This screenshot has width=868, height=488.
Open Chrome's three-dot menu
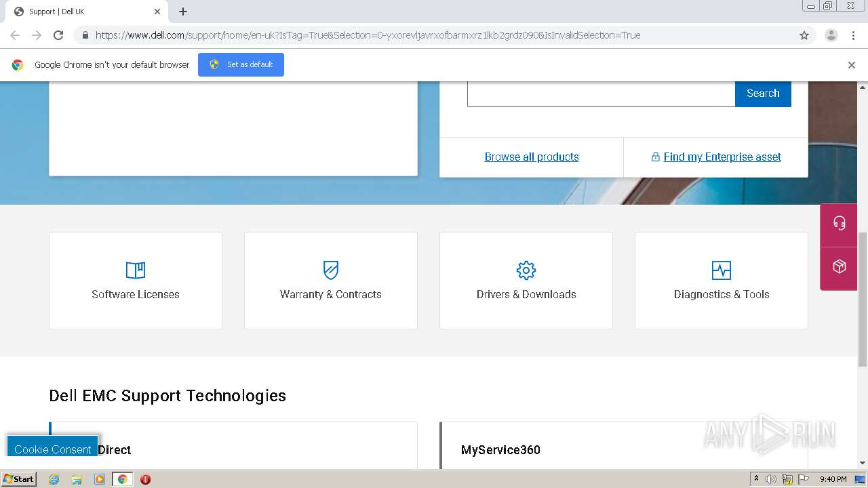(853, 35)
